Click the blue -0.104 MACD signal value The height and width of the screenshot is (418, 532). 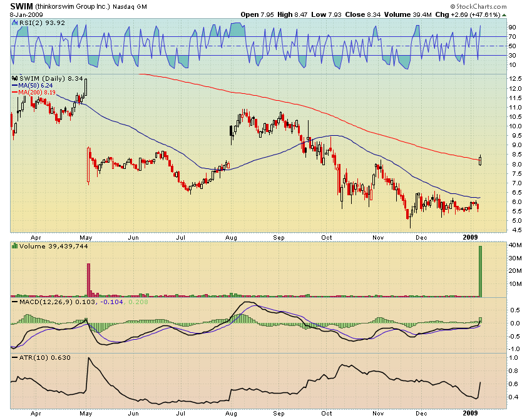coord(111,302)
